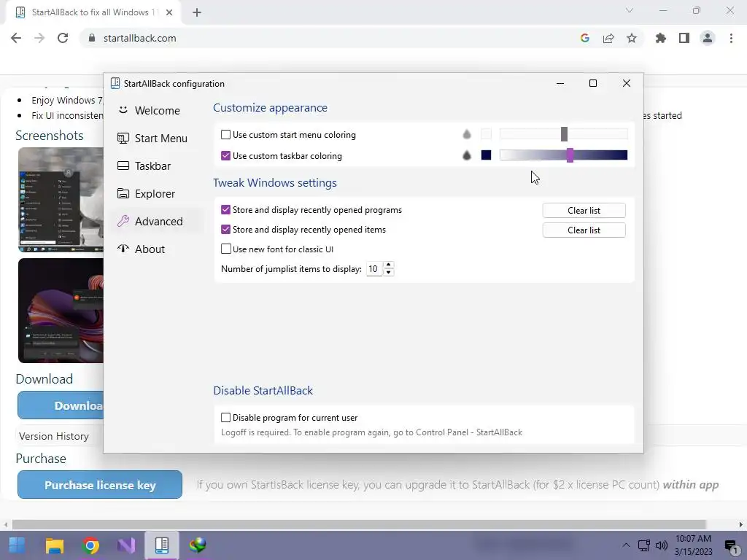Screen dimensions: 747x560
Task: Click the About umbrella icon
Action: (123, 249)
